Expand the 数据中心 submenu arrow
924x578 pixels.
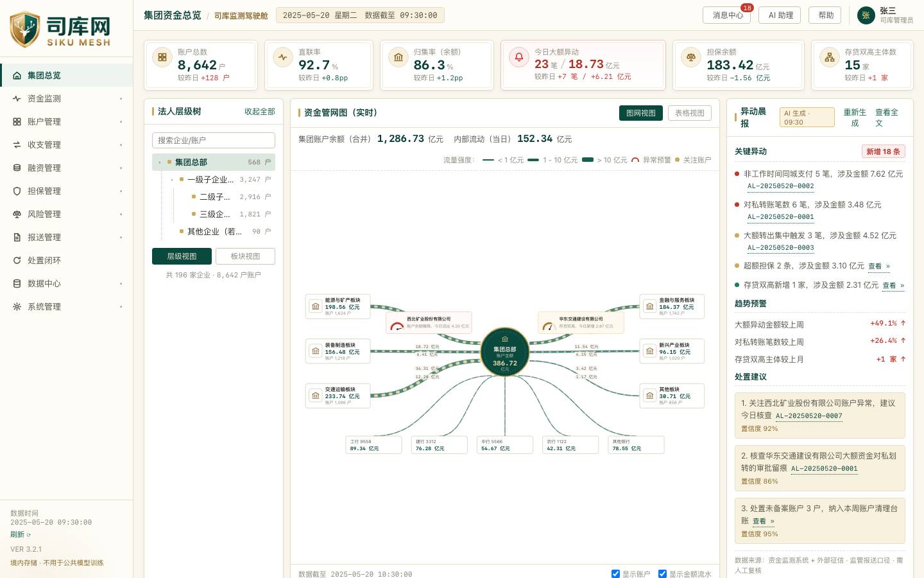tap(121, 284)
